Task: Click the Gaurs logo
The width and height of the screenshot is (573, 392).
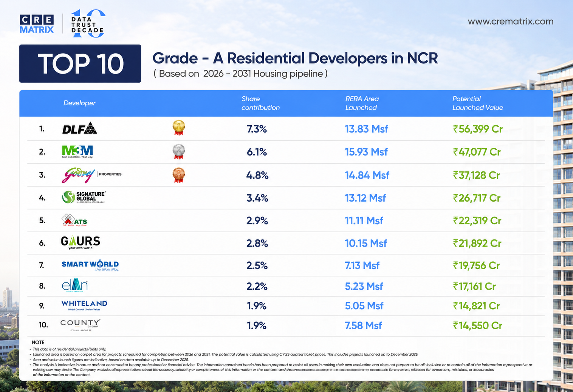Action: pyautogui.click(x=81, y=242)
